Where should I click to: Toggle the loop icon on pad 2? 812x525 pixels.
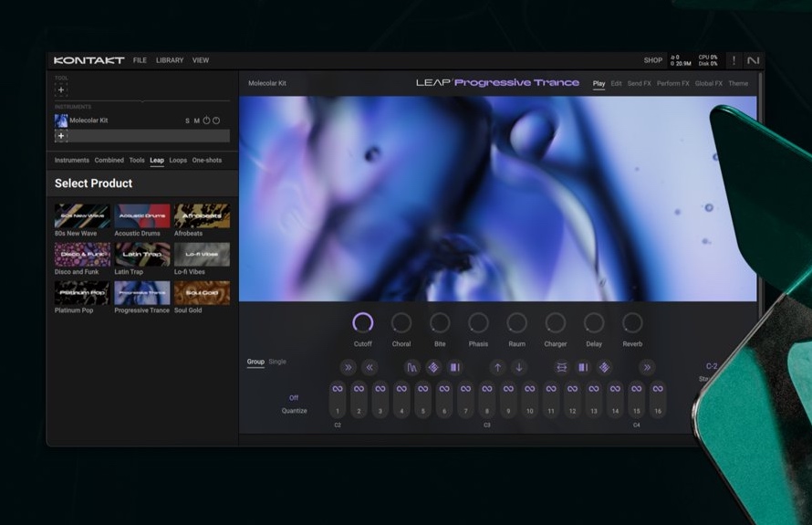click(359, 389)
